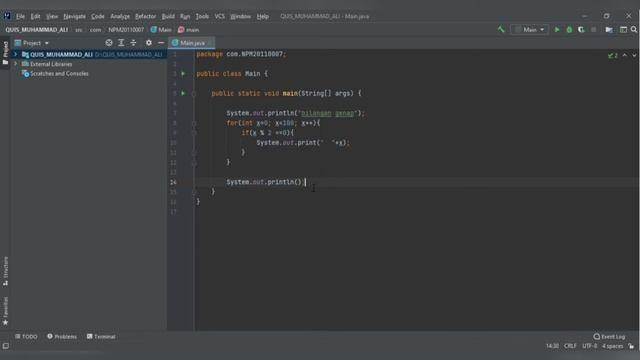Click the Main class breadcrumb
Viewport: 640px width, 360px height.
(161, 30)
